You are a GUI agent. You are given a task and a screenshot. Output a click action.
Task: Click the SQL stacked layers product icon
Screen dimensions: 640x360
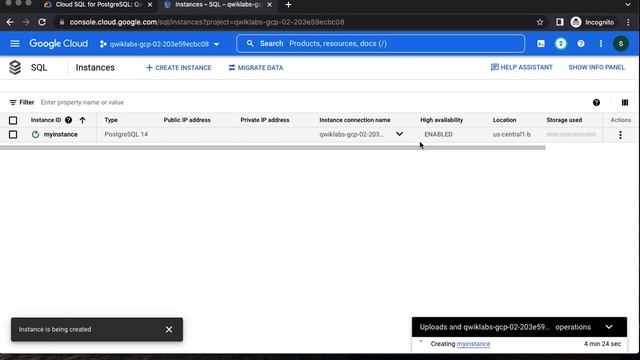pos(15,68)
